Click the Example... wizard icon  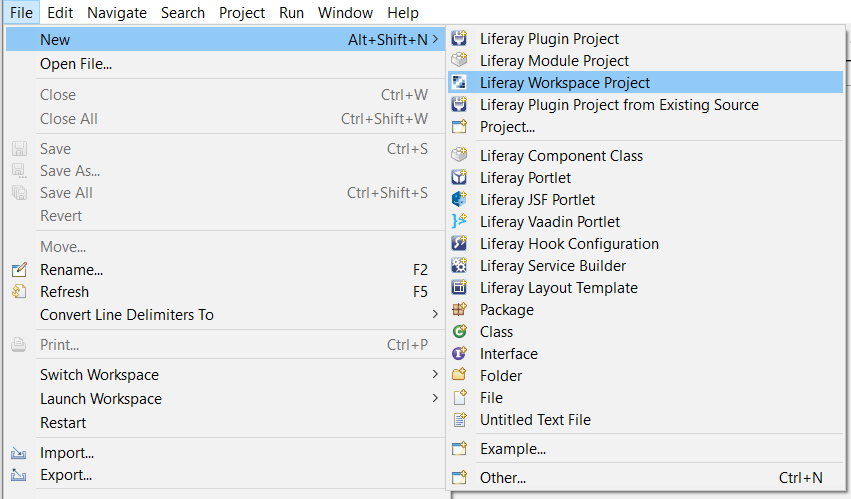coord(459,449)
